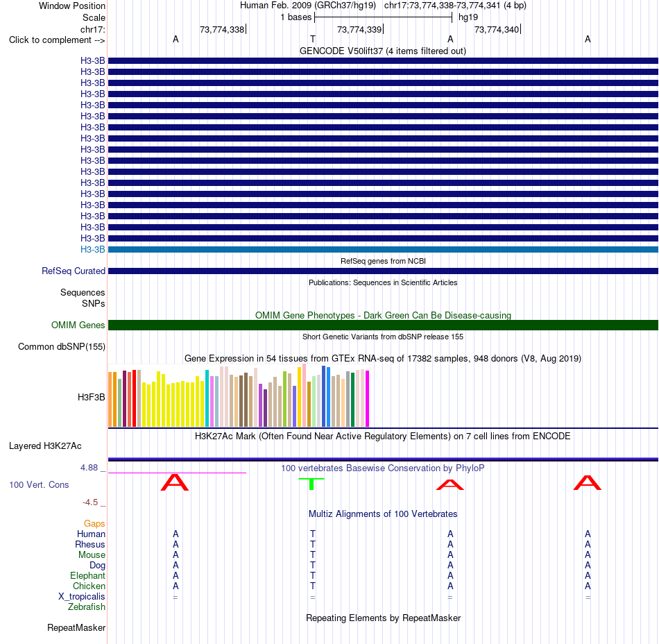Image resolution: width=659 pixels, height=644 pixels.
Task: Select the 'Zebrafish' species label
Action: tap(87, 607)
